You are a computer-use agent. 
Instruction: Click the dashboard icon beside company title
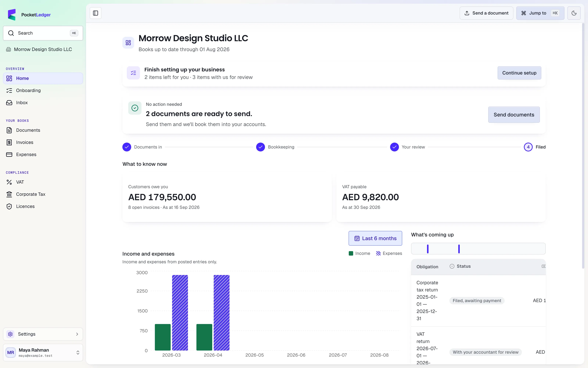[x=128, y=43]
